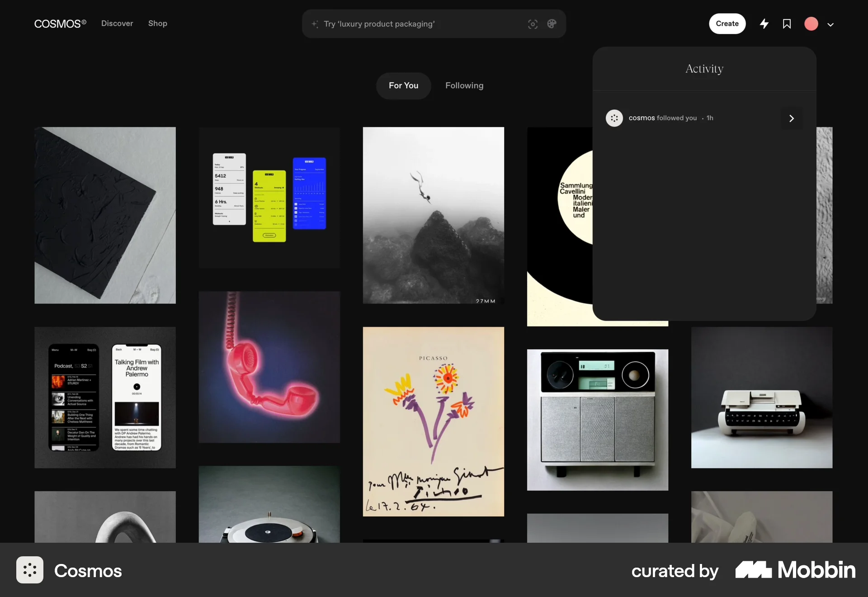
Task: View saved items via bookmark icon
Action: pyautogui.click(x=787, y=24)
